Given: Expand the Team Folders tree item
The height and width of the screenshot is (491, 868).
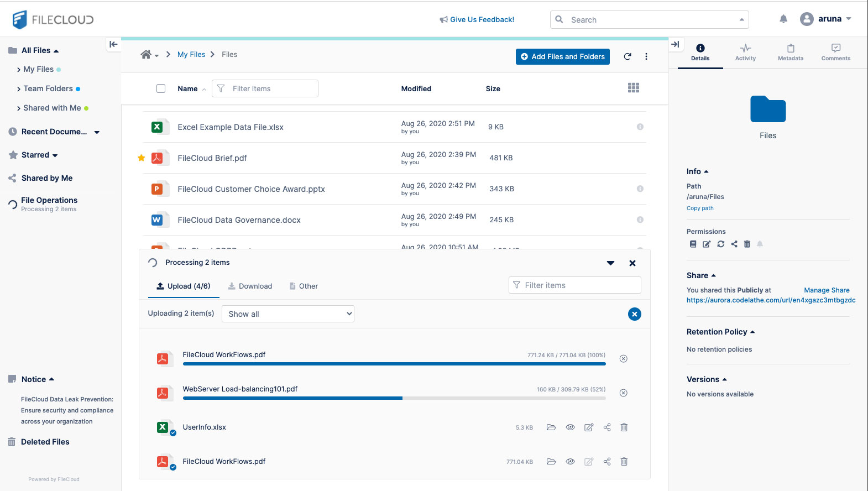Looking at the screenshot, I should point(19,89).
